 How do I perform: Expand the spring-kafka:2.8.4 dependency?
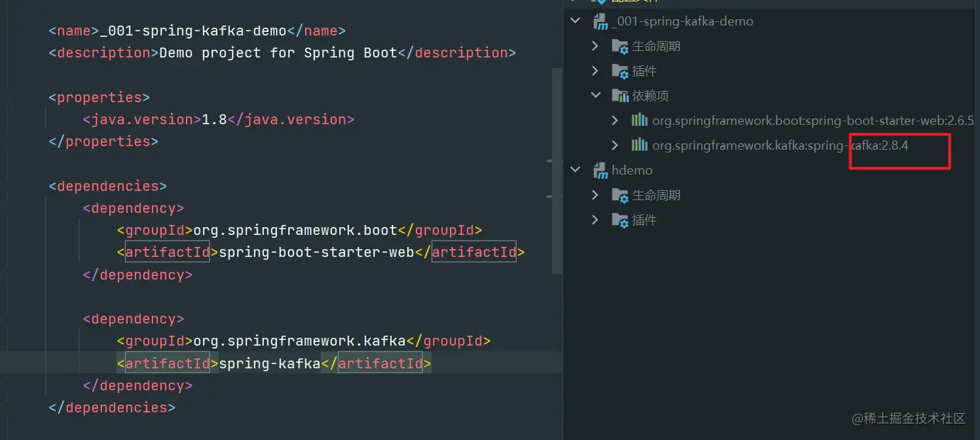(x=615, y=145)
